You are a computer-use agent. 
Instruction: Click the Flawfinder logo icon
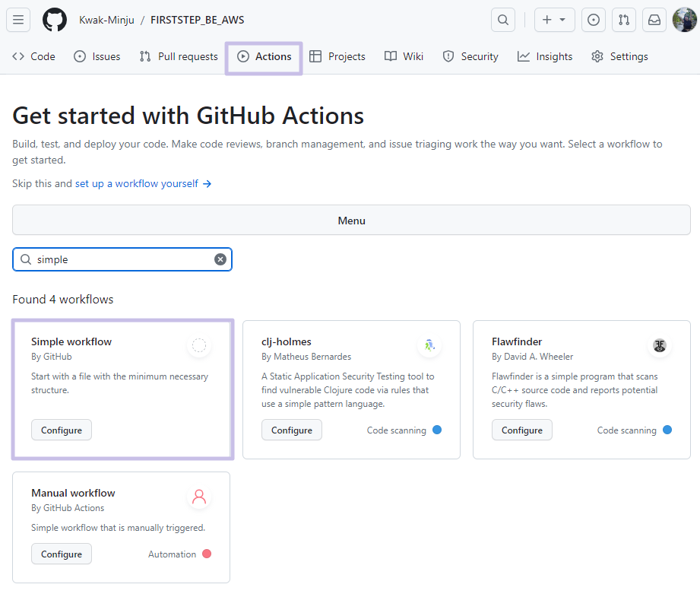click(660, 345)
